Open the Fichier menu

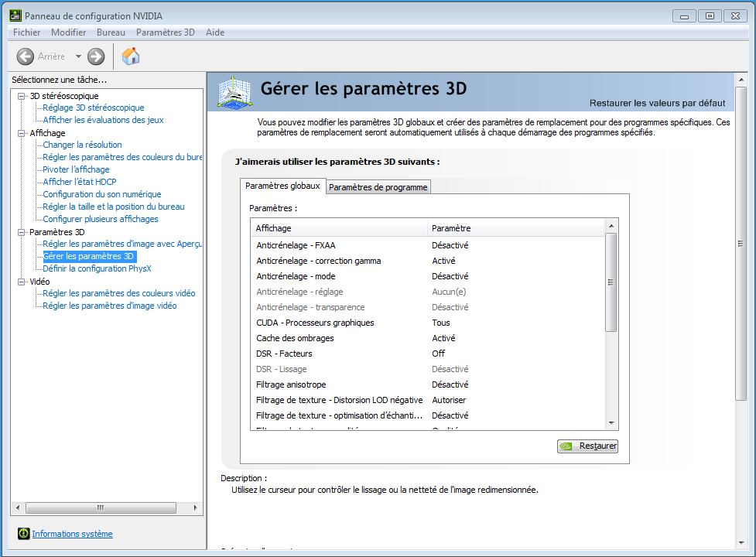tap(26, 32)
